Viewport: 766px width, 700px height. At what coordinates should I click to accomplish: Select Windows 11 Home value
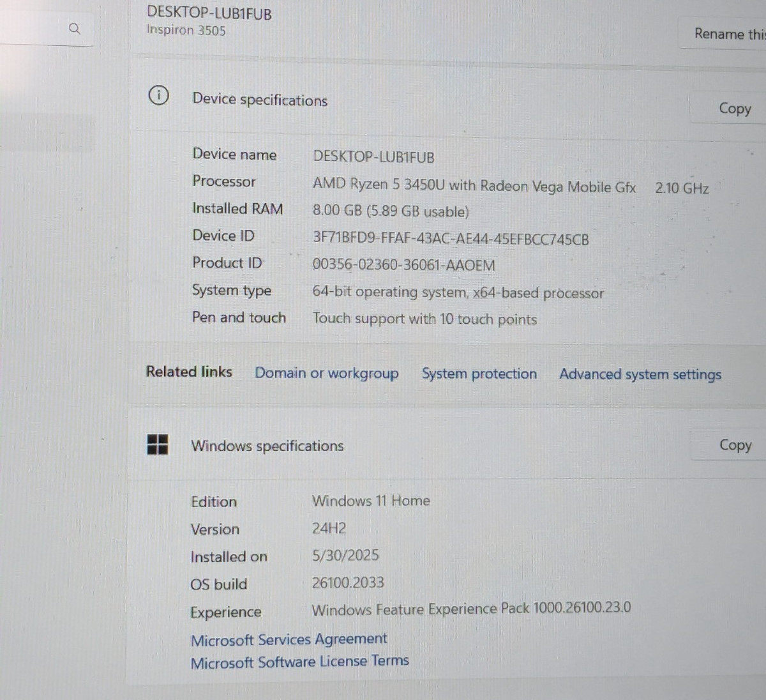pyautogui.click(x=371, y=501)
